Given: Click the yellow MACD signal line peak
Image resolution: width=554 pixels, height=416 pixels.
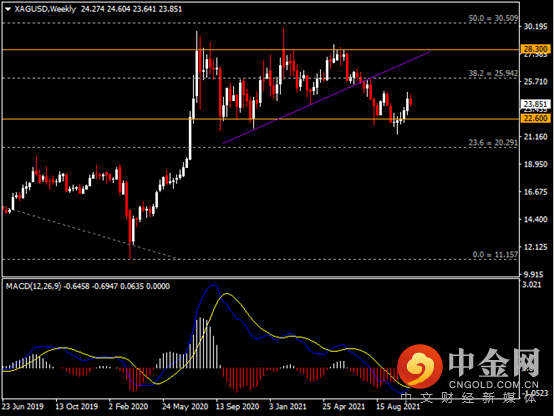Looking at the screenshot, I should tap(226, 294).
